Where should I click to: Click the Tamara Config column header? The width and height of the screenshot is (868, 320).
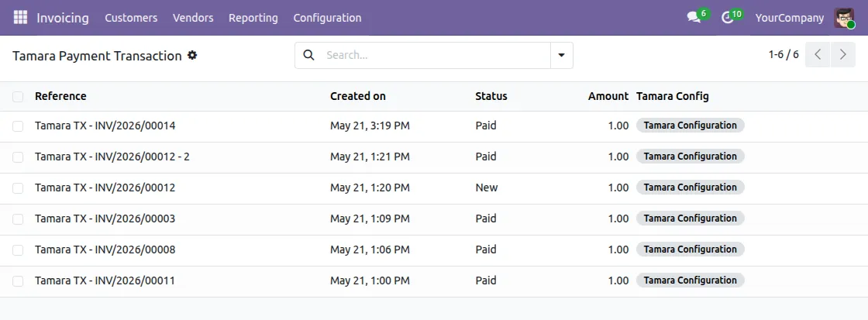click(672, 96)
